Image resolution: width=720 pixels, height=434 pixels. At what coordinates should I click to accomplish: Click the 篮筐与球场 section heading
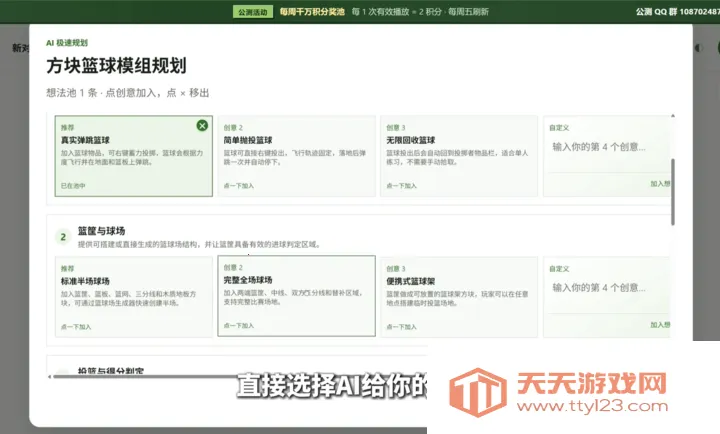101,231
